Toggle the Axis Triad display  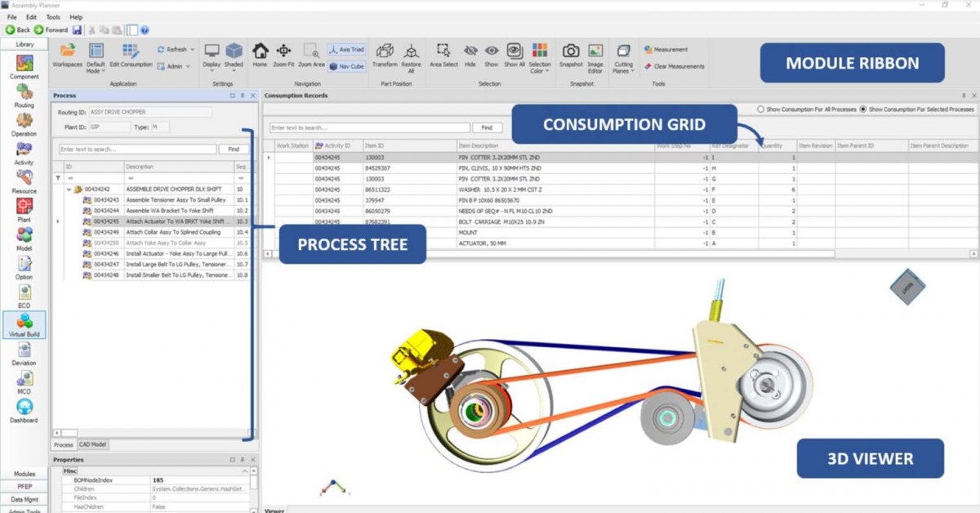coord(346,49)
